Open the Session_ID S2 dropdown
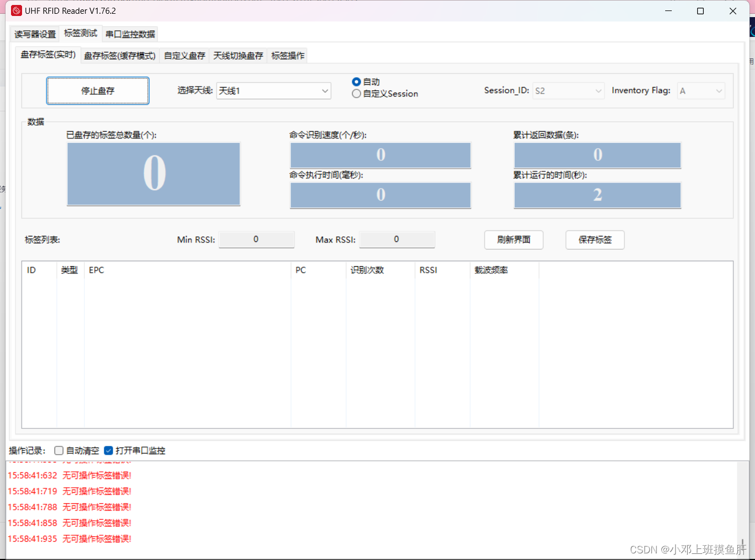The width and height of the screenshot is (755, 560). [568, 91]
